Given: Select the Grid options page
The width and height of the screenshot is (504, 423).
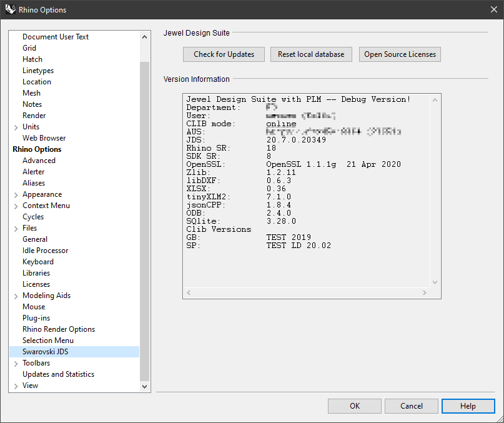Looking at the screenshot, I should coord(29,48).
